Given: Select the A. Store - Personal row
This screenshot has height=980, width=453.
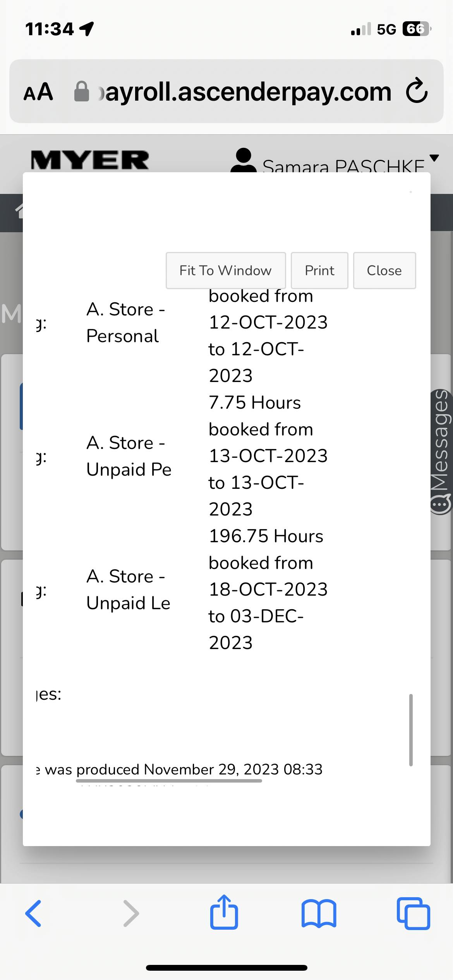Looking at the screenshot, I should (x=125, y=322).
